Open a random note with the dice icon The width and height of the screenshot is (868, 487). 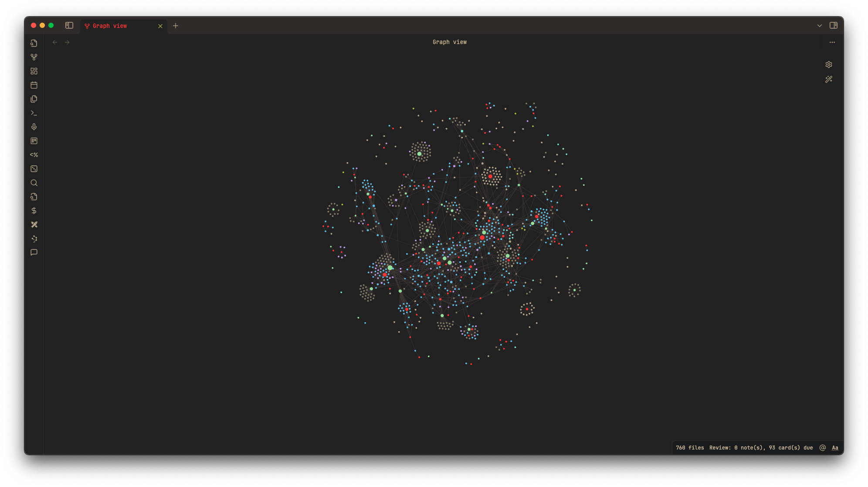pyautogui.click(x=34, y=169)
